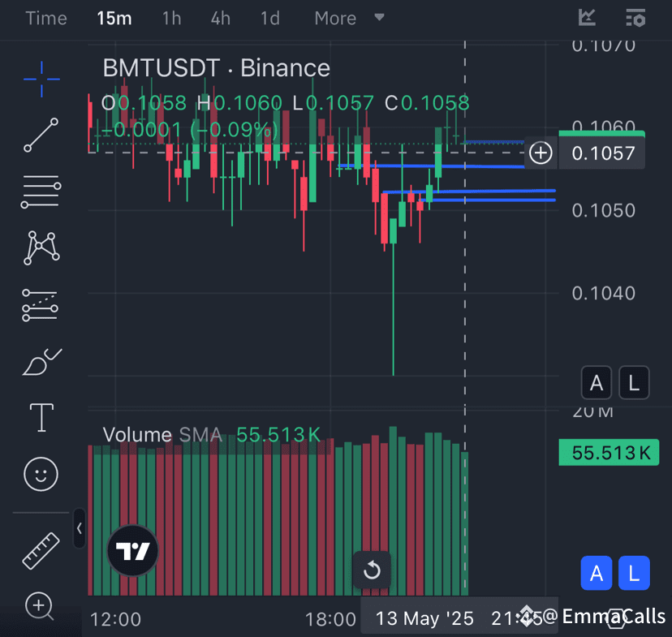Switch to the 4h timeframe tab
Screen dimensions: 672x637
click(220, 18)
